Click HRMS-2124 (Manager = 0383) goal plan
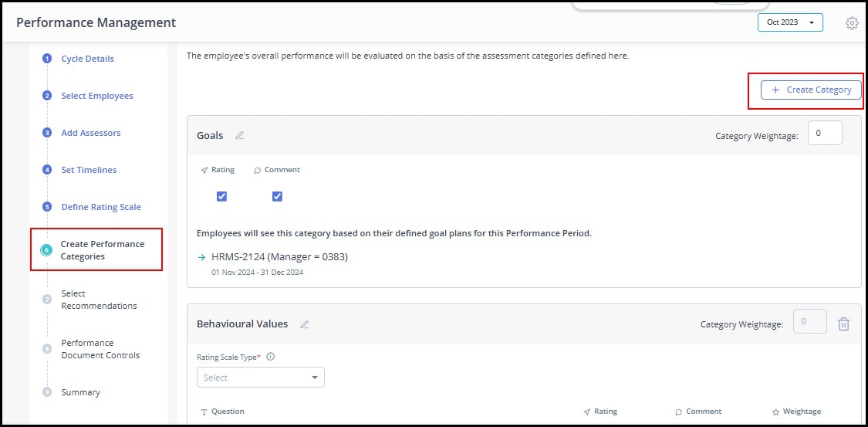Image resolution: width=868 pixels, height=427 pixels. click(x=279, y=257)
